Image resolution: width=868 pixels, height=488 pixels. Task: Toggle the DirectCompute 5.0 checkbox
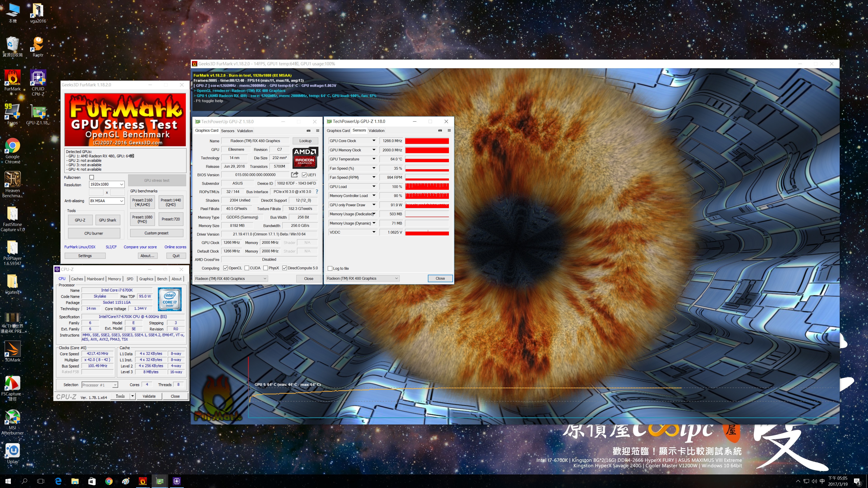(284, 268)
